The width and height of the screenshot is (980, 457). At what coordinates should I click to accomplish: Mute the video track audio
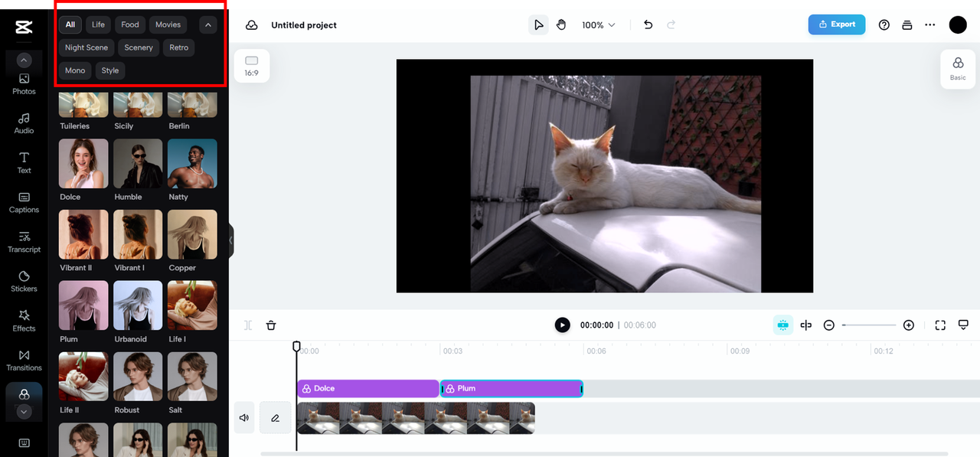pyautogui.click(x=244, y=418)
